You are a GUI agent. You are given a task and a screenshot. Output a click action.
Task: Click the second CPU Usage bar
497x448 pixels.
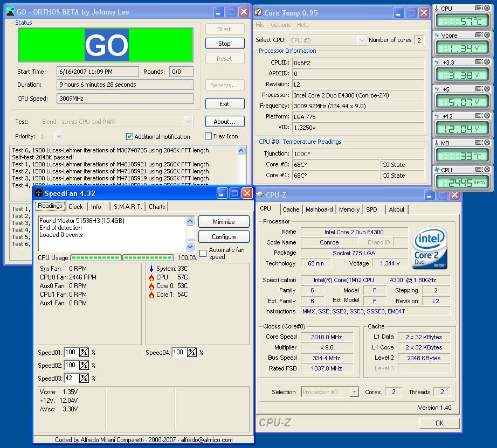(148, 258)
